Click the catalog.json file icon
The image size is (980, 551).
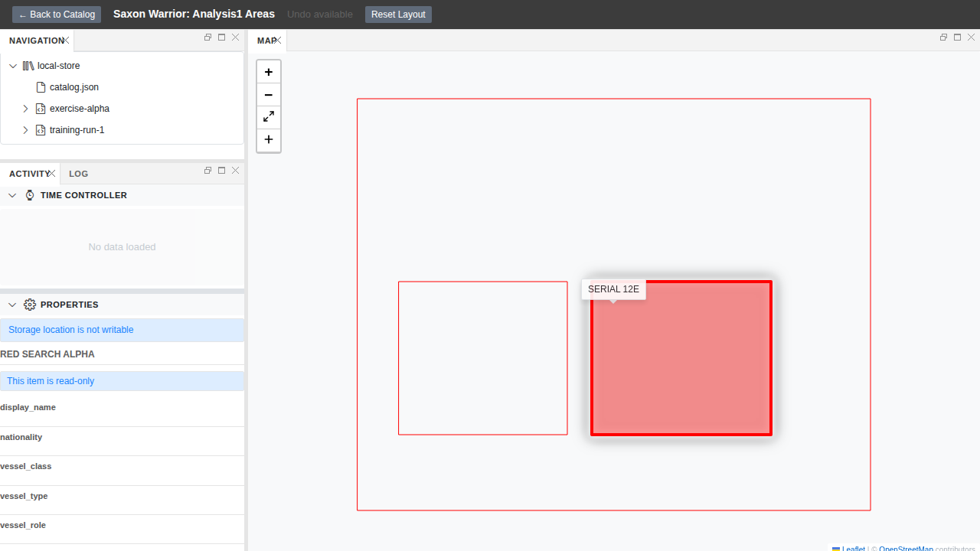[41, 87]
